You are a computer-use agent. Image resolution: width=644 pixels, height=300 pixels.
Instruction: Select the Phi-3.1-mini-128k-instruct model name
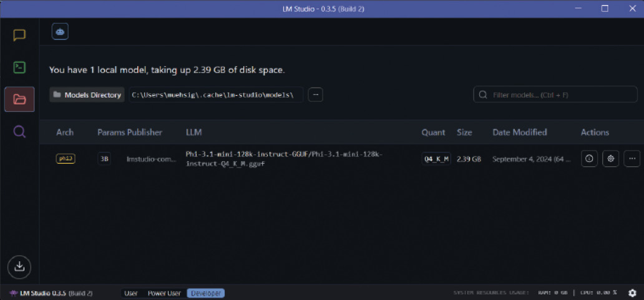tap(284, 158)
